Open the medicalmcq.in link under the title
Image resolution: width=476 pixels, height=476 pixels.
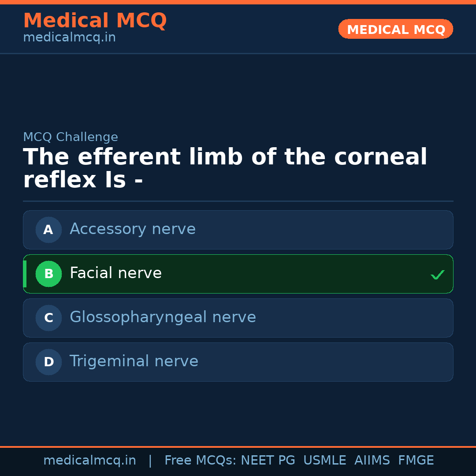pos(69,38)
